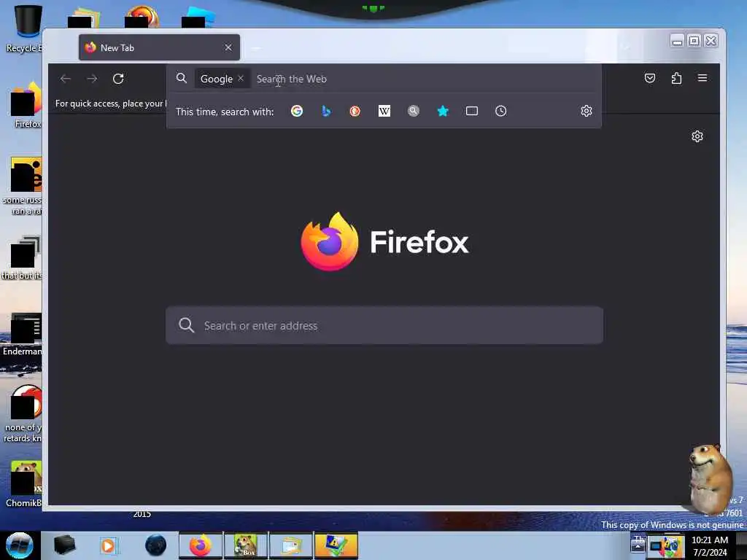Open search settings gear in dropdown
The image size is (747, 560).
(587, 111)
